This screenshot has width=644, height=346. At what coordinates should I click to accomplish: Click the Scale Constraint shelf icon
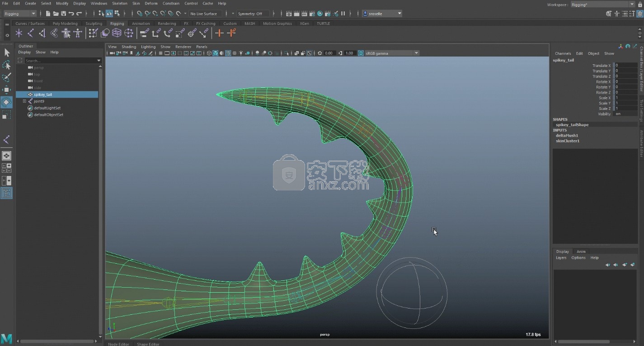180,33
